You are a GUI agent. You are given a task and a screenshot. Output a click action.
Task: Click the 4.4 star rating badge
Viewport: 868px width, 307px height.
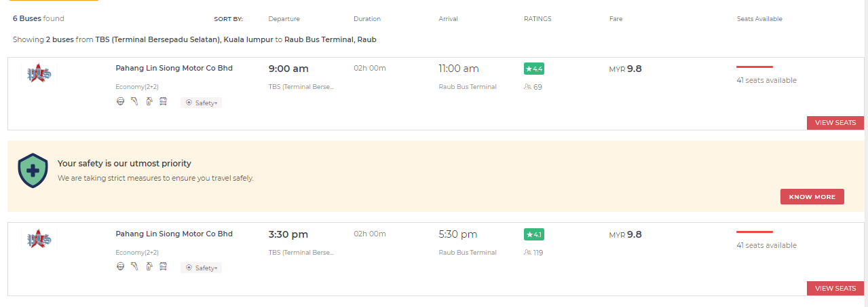click(x=533, y=69)
